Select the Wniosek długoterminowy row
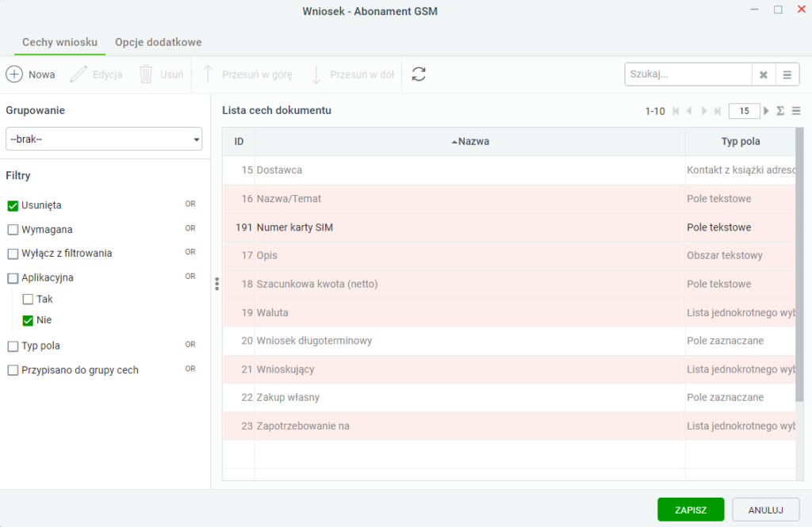Image resolution: width=812 pixels, height=527 pixels. click(x=509, y=341)
